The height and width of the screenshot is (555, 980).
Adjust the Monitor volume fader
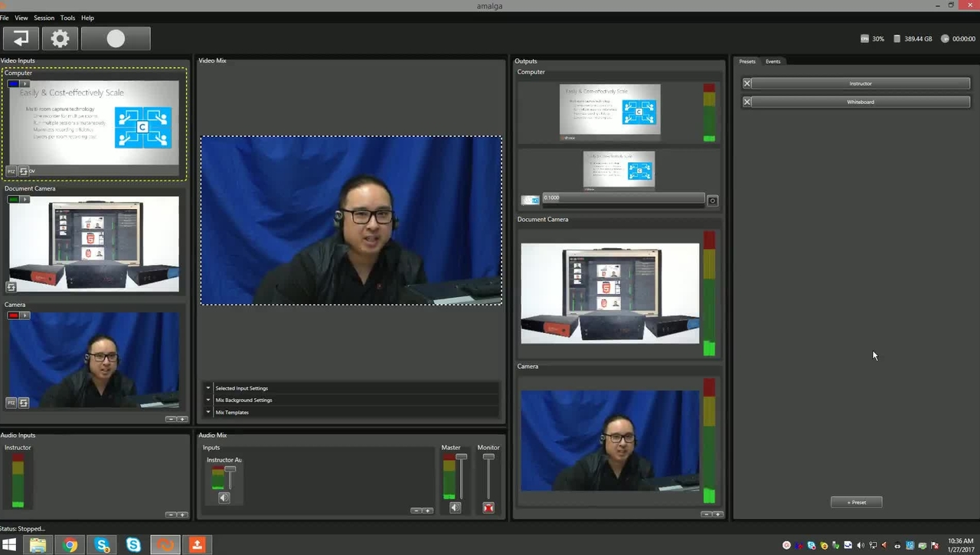click(488, 457)
